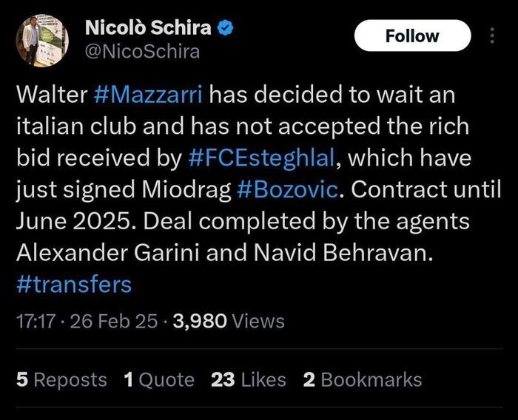Show the 23 Likes list

click(249, 380)
